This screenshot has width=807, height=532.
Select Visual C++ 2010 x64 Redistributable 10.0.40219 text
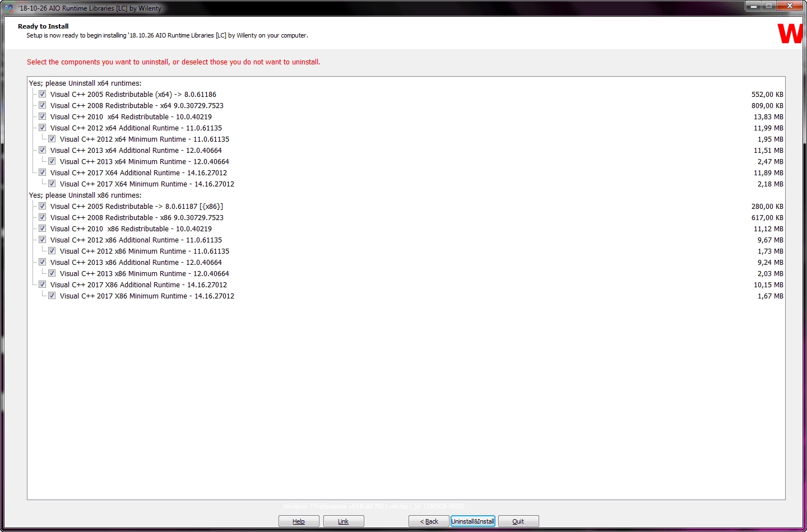coord(131,117)
